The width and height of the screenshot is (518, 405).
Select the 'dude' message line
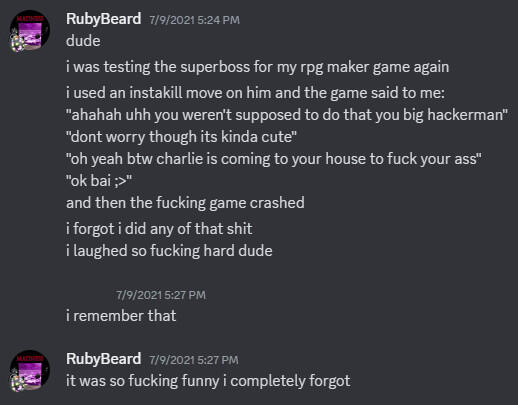tap(83, 41)
